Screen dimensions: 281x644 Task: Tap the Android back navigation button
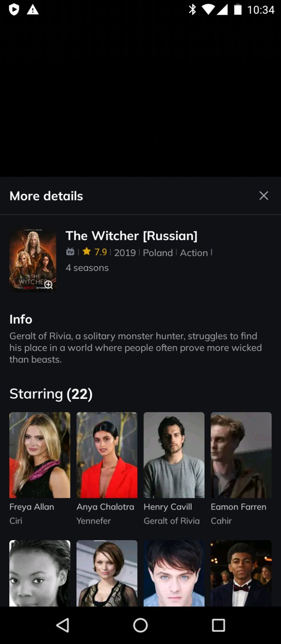tap(63, 625)
